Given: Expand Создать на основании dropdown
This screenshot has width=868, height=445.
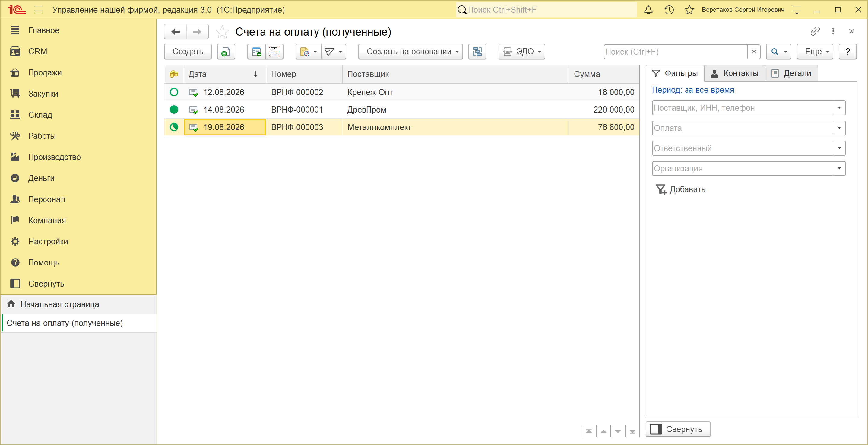Looking at the screenshot, I should click(x=410, y=52).
